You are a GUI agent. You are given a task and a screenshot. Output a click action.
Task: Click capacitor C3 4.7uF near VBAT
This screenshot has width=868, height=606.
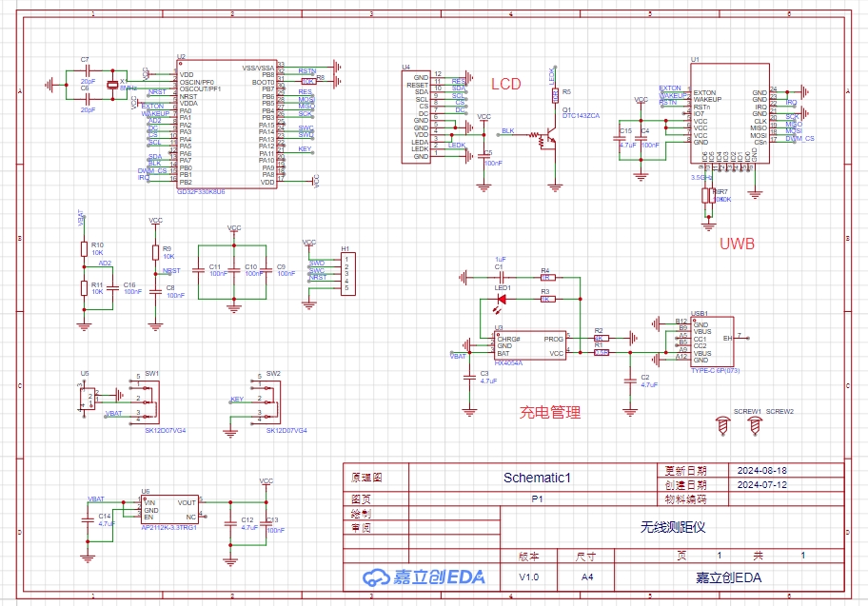pos(469,378)
